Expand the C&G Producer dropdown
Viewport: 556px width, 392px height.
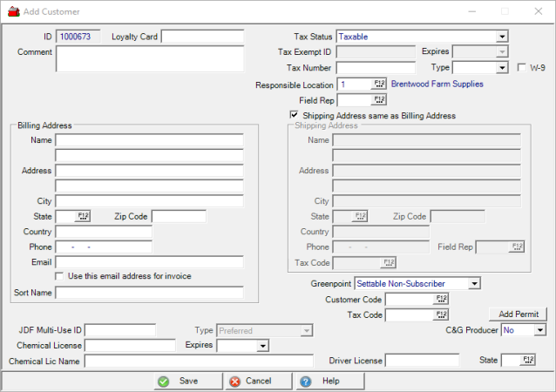[539, 331]
